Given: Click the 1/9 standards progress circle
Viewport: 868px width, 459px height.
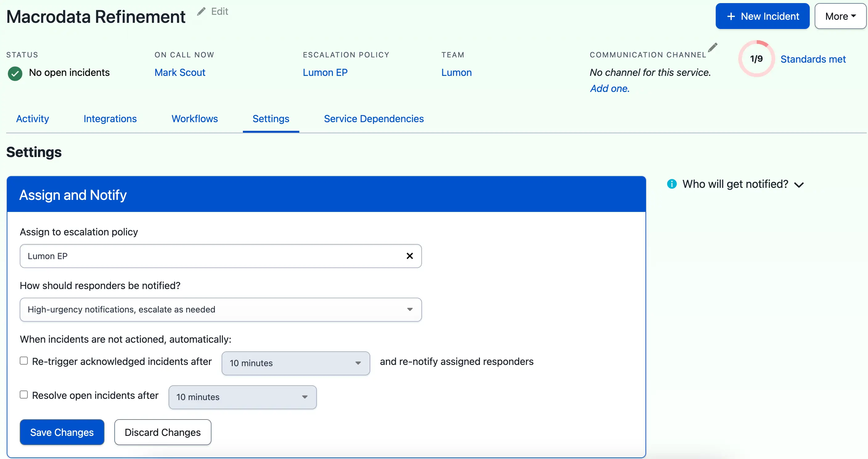Looking at the screenshot, I should pos(756,59).
